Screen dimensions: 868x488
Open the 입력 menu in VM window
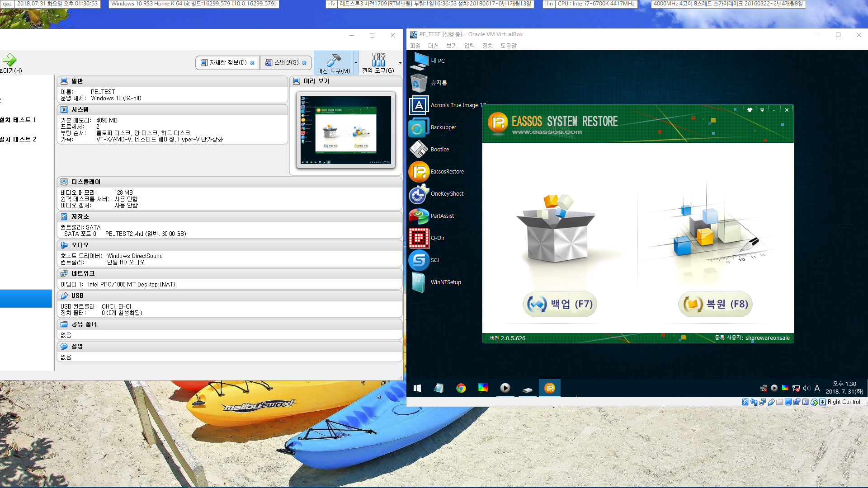pyautogui.click(x=469, y=46)
